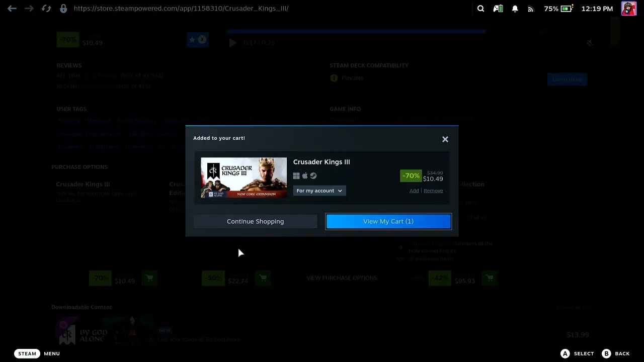
Task: Click the Add link in the cart dialog
Action: (x=414, y=191)
